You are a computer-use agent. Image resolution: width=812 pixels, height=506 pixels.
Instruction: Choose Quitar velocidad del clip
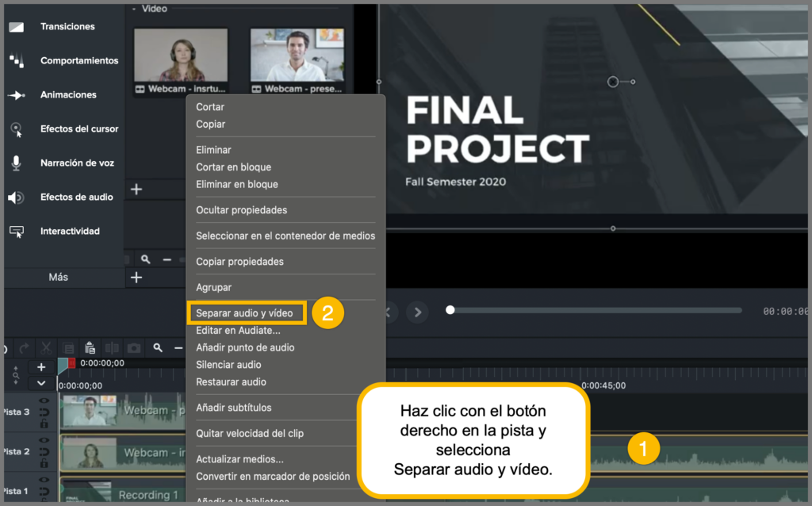point(250,434)
